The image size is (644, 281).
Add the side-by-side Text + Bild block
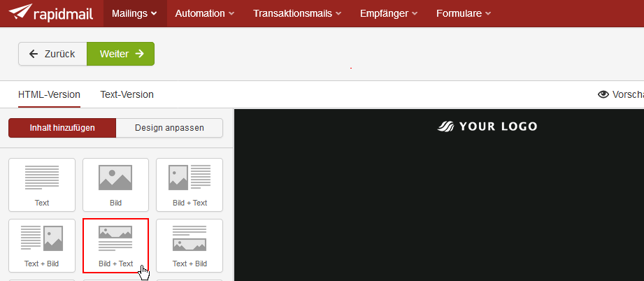click(42, 245)
